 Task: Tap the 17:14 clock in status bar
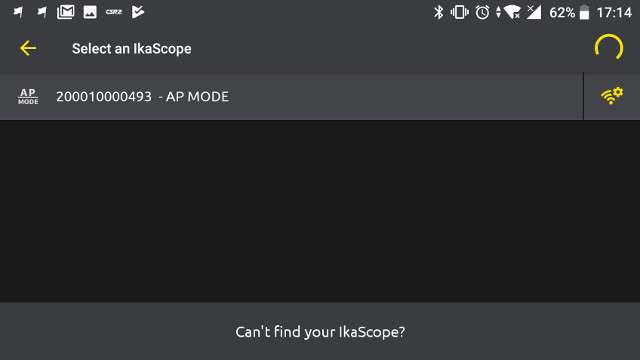614,13
